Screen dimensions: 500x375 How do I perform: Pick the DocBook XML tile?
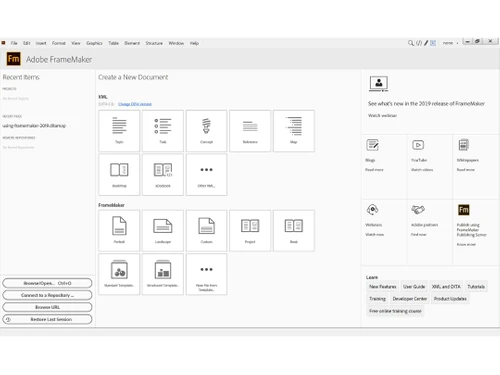point(163,174)
